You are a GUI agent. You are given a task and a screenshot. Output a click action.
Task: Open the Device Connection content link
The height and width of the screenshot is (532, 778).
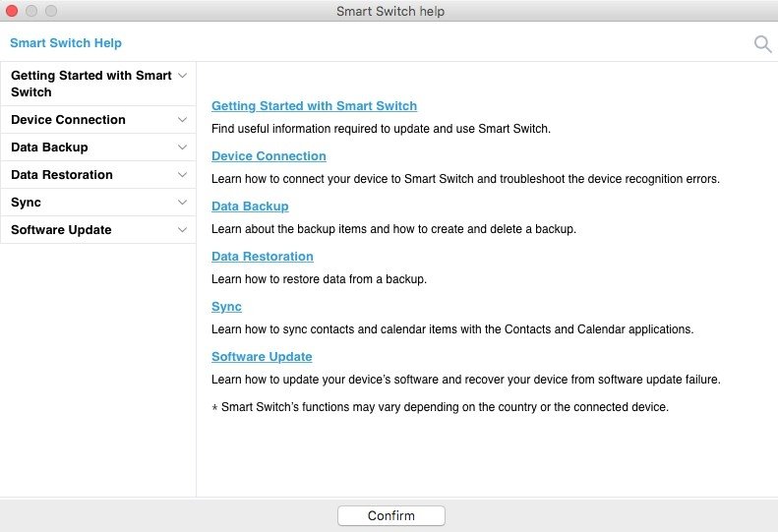pyautogui.click(x=269, y=155)
